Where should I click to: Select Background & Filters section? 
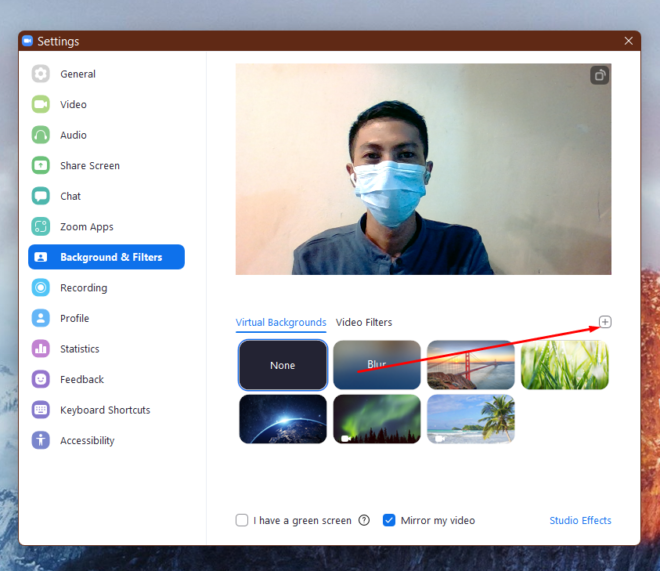point(106,257)
